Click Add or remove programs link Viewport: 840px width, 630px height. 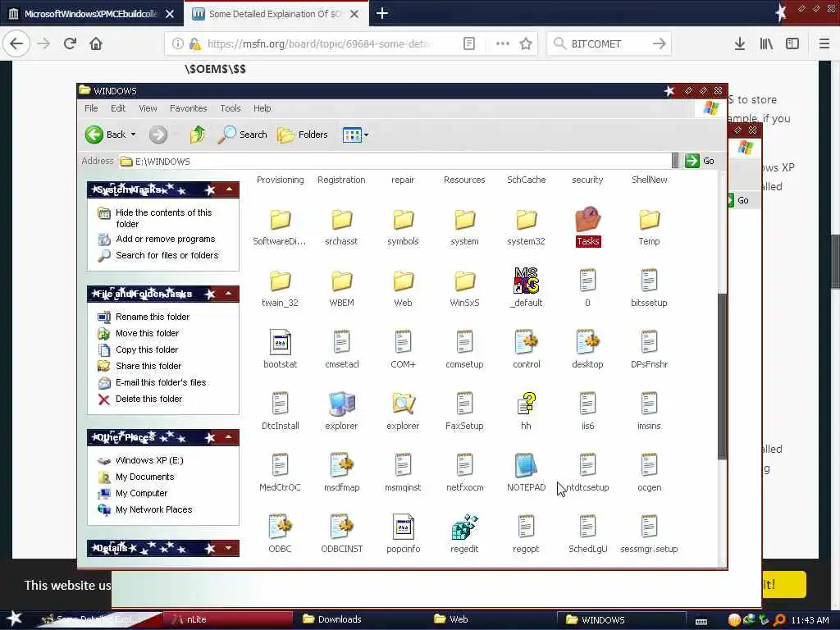[166, 239]
